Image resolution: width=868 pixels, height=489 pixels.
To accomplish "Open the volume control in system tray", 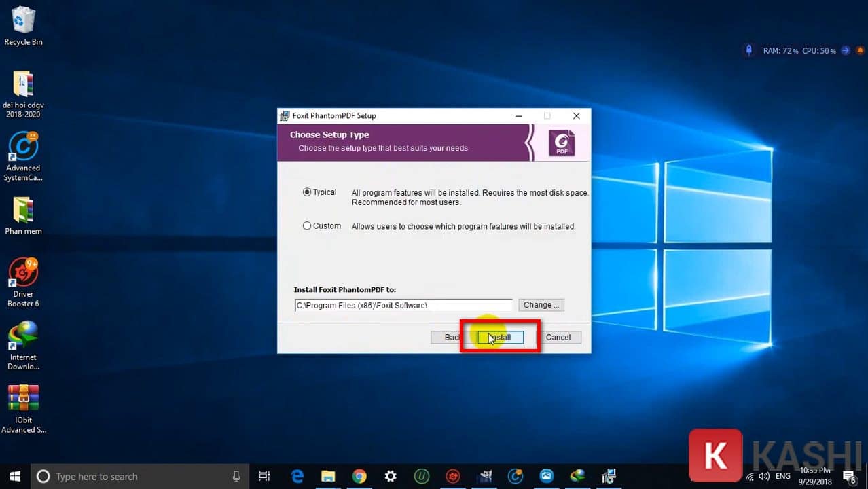I will [764, 476].
